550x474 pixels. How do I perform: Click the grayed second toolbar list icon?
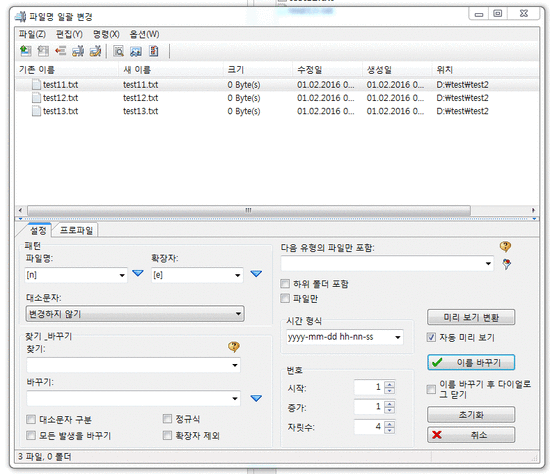[43, 51]
